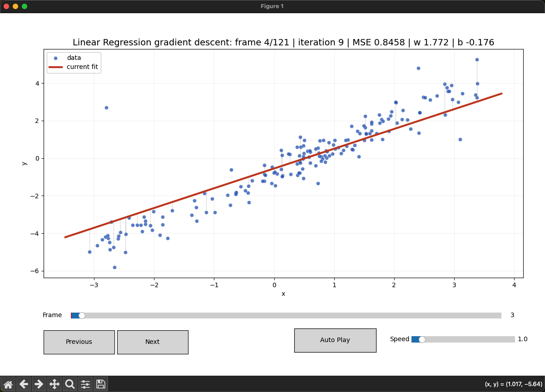This screenshot has width=545, height=392.
Task: Click the 'current fit' legend entry
Action: click(74, 67)
